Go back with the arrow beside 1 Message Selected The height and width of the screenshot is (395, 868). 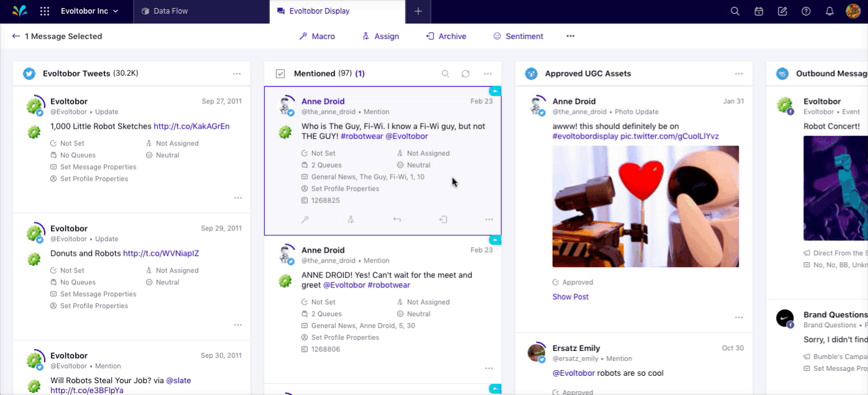click(x=16, y=36)
